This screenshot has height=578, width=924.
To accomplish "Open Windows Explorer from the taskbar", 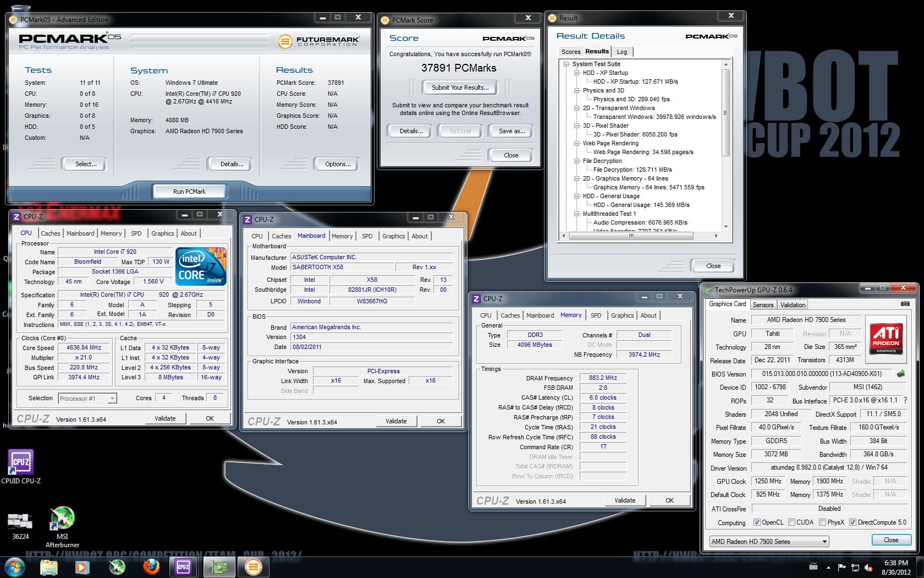I will coord(49,567).
